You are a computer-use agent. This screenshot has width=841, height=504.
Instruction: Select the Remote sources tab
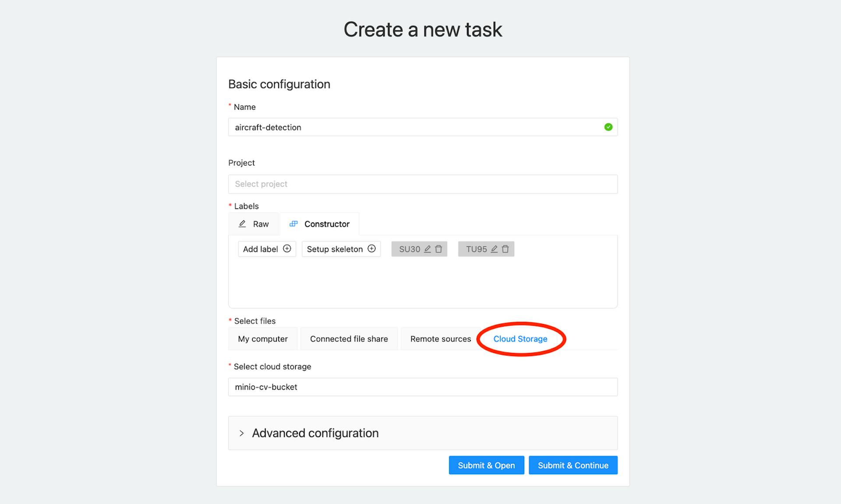pos(440,339)
